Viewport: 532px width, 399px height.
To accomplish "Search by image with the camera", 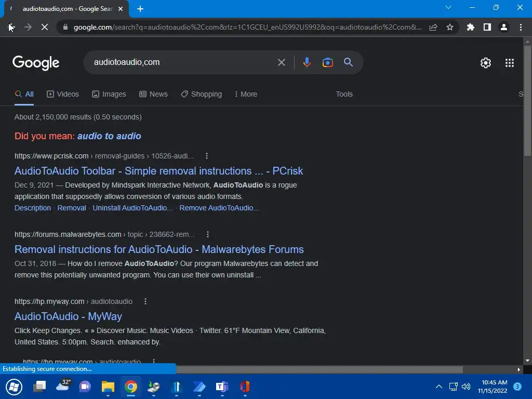I will (328, 62).
